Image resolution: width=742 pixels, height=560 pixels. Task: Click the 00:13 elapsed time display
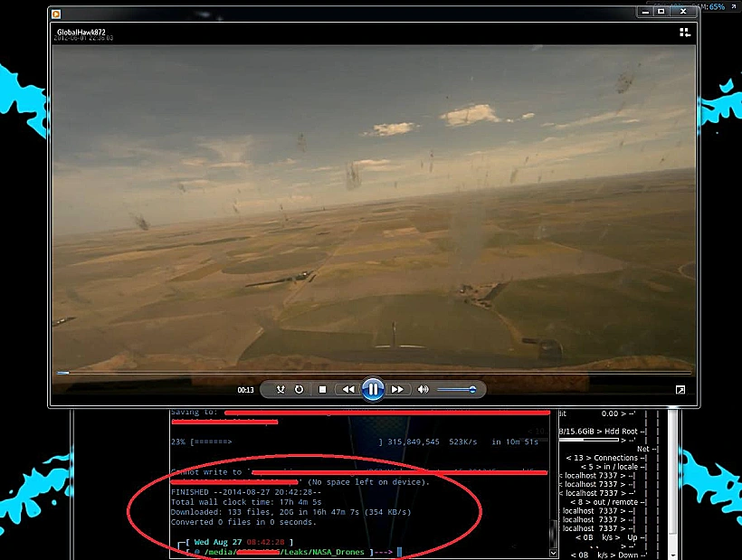coord(245,390)
